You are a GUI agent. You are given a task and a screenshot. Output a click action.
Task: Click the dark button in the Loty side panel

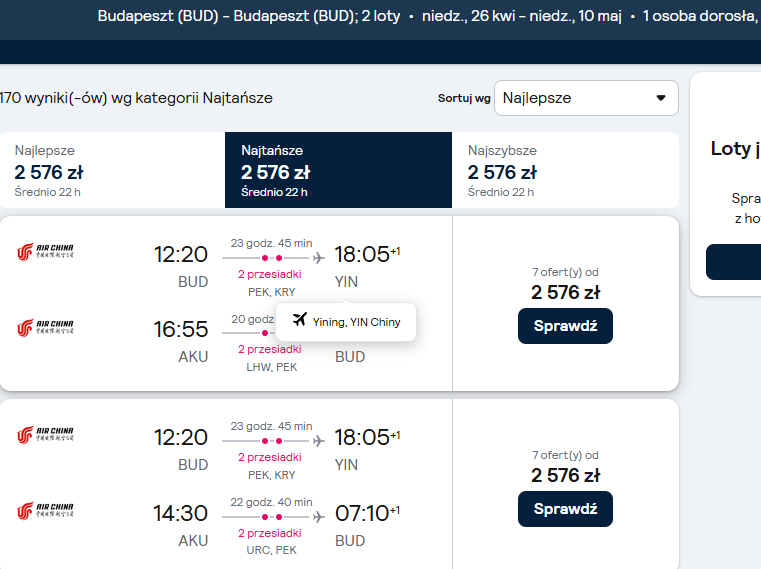pos(733,262)
